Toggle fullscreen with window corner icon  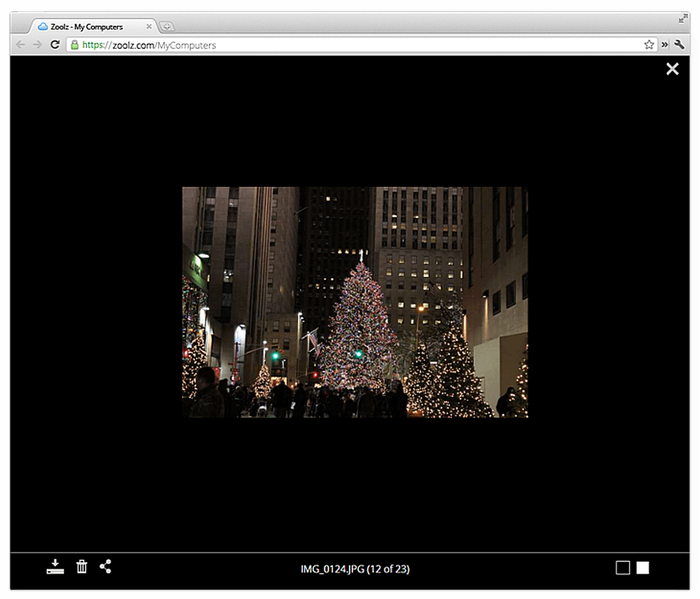683,19
